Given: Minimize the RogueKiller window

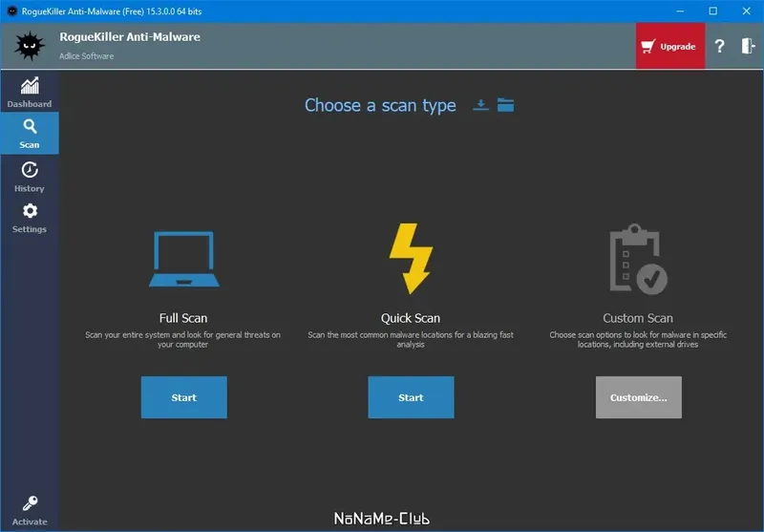Looking at the screenshot, I should point(680,11).
